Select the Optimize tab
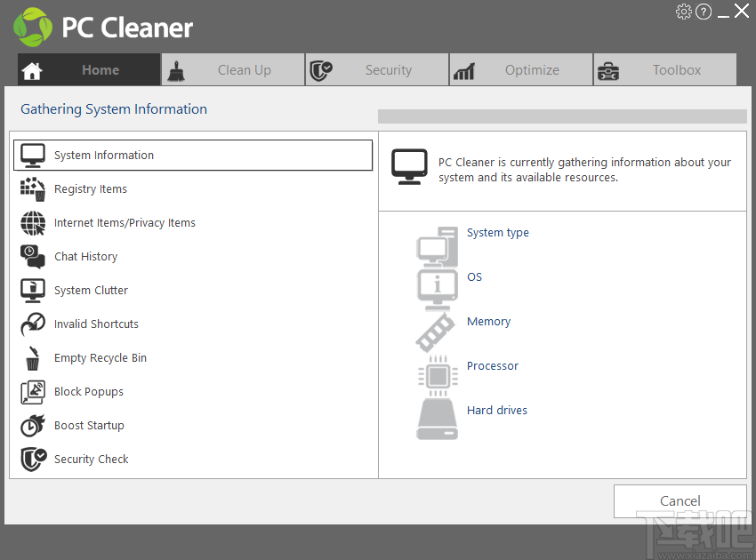Viewport: 756px width, 560px height. (x=521, y=70)
